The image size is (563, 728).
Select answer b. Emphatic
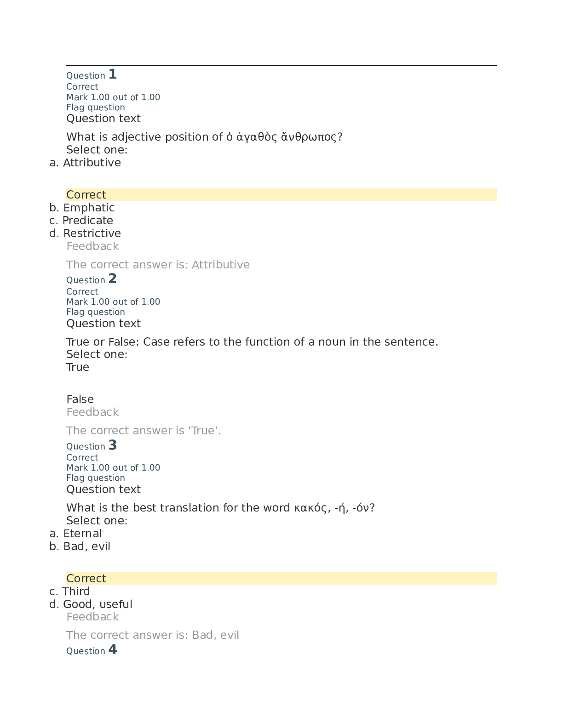82,208
